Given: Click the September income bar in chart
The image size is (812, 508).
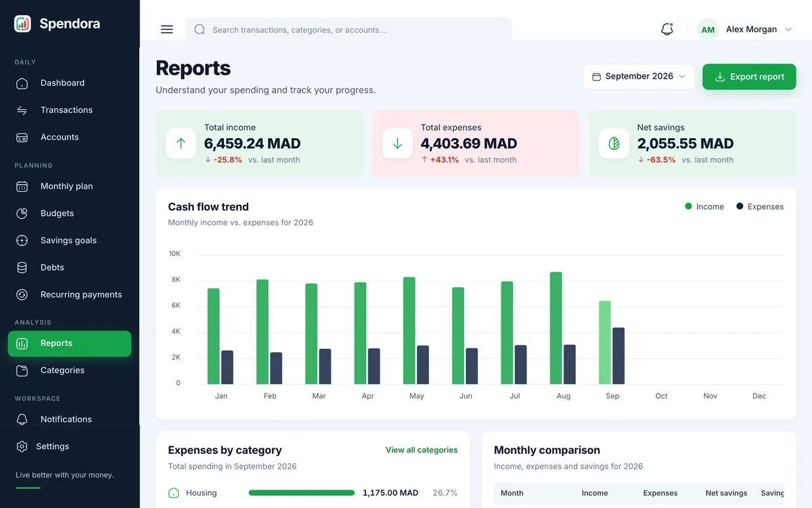Looking at the screenshot, I should pyautogui.click(x=605, y=343).
